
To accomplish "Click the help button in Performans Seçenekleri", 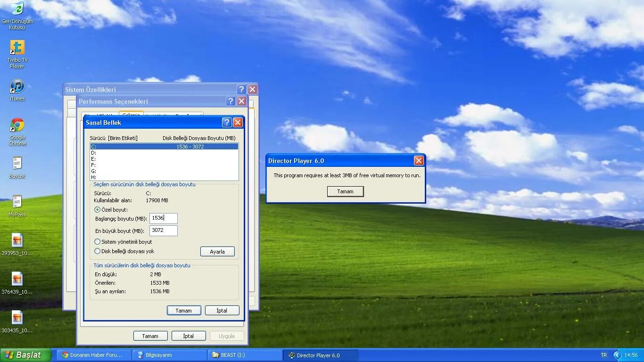I will tap(231, 101).
